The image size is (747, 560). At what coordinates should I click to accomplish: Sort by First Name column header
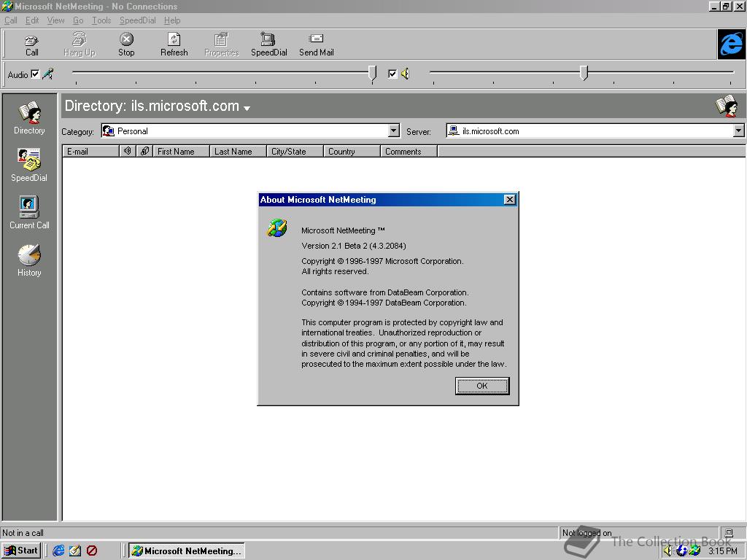coord(181,151)
